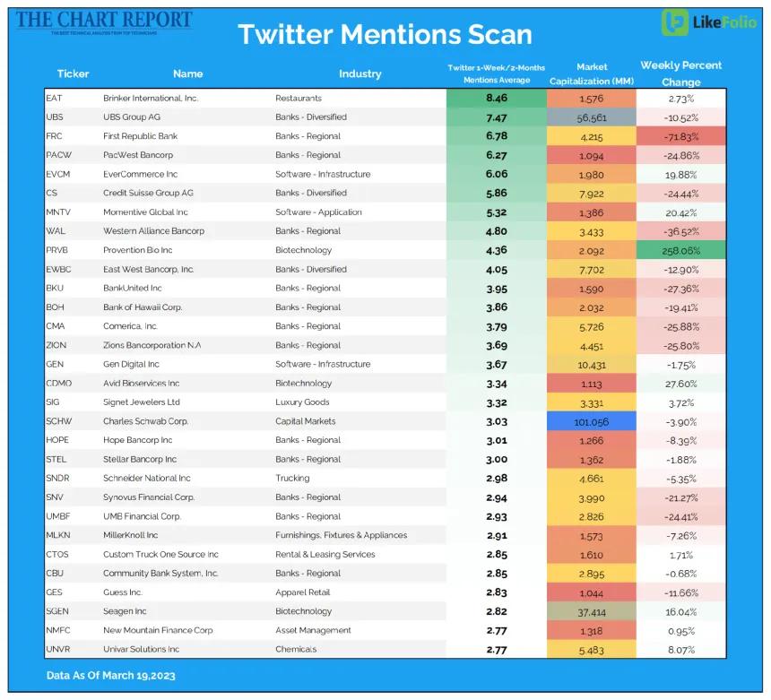This screenshot has width=771, height=700.
Task: Click the green 258.06% cell for PRVB
Action: coord(681,251)
